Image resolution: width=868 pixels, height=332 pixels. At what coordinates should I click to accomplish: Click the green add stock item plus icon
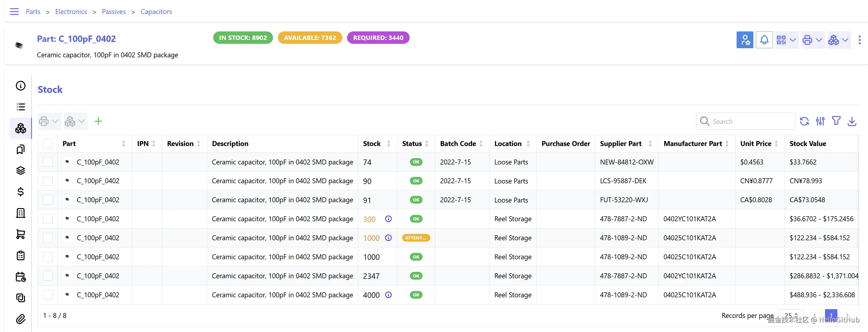point(98,121)
